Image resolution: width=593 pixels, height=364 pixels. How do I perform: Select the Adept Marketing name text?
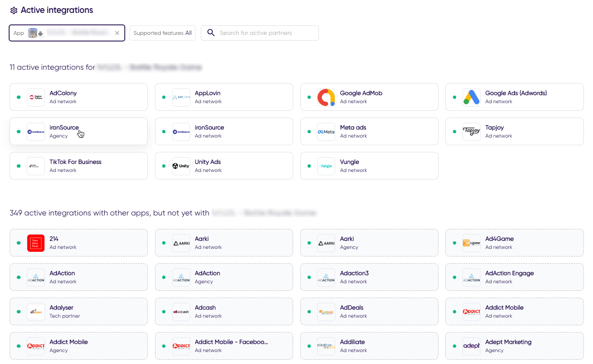point(508,342)
